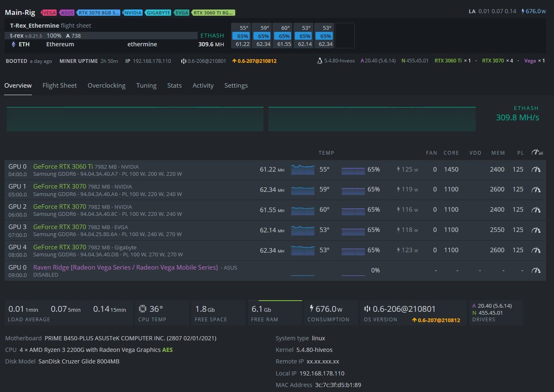Click the 0.6-207@210812 update link under OS VERSION
The height and width of the screenshot is (392, 554).
coord(436,320)
